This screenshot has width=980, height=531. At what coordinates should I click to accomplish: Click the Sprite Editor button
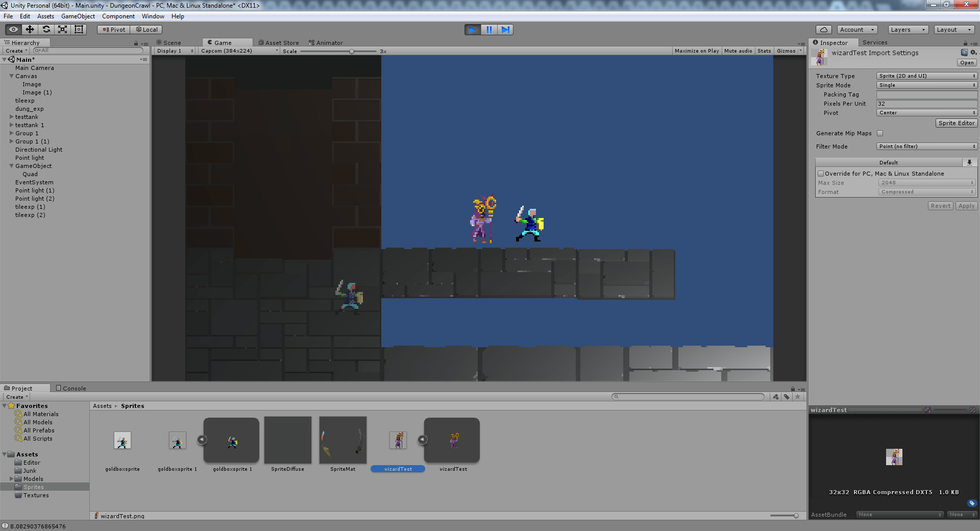[x=956, y=123]
